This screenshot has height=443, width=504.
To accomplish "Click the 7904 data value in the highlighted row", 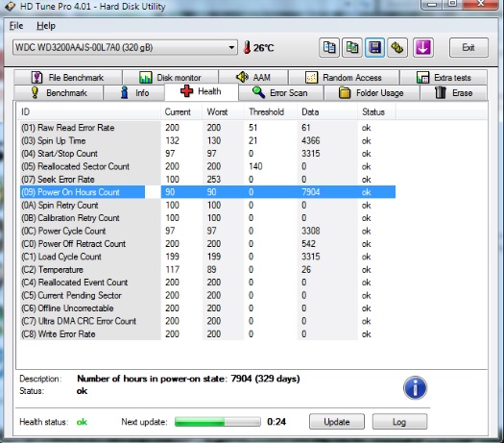I will click(310, 192).
